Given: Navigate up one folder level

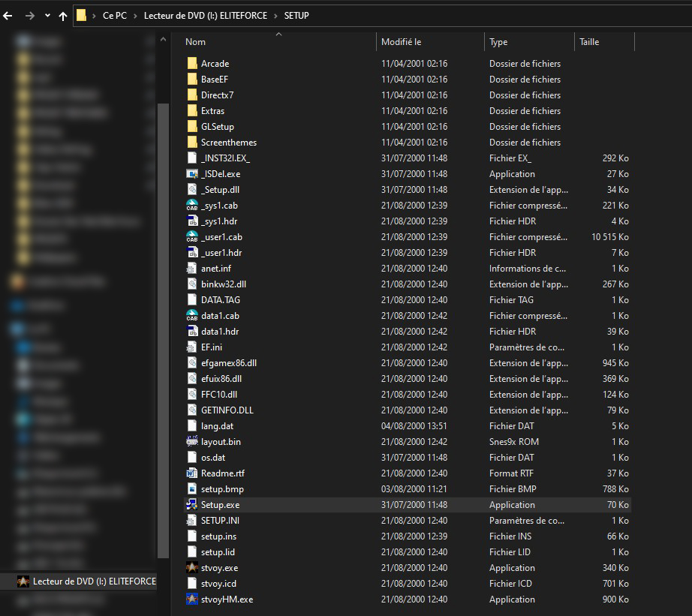Looking at the screenshot, I should click(x=63, y=16).
